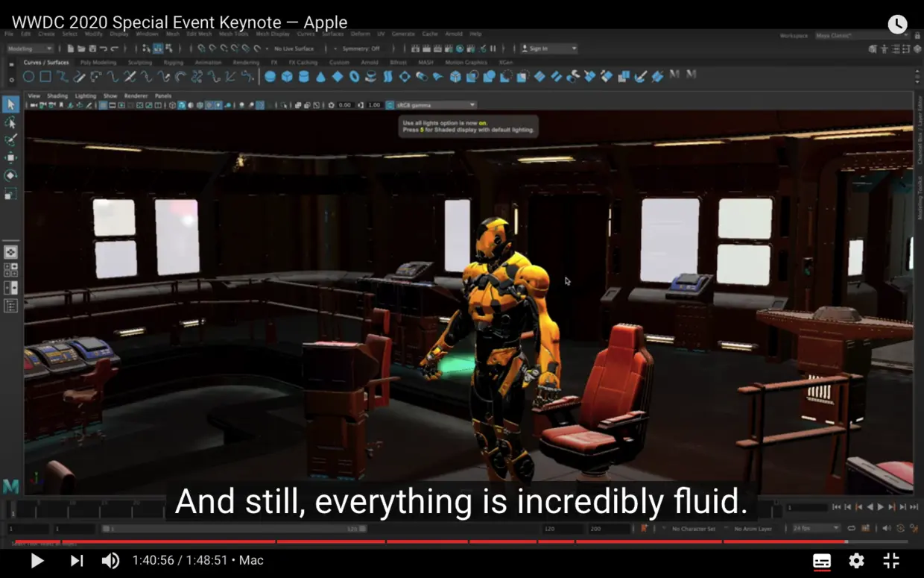Click the Undo arrow icon
Viewport: 924px width, 578px height.
tap(103, 48)
